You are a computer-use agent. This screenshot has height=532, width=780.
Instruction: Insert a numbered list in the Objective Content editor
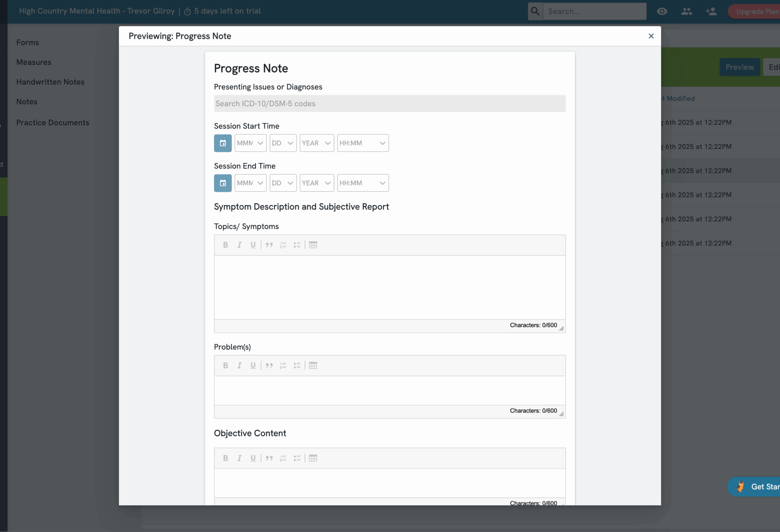click(283, 458)
